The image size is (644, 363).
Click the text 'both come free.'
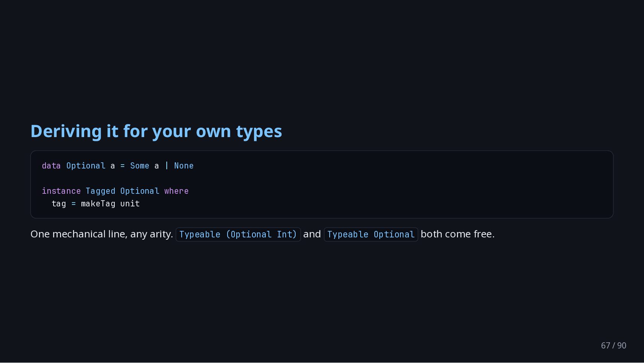(x=458, y=234)
